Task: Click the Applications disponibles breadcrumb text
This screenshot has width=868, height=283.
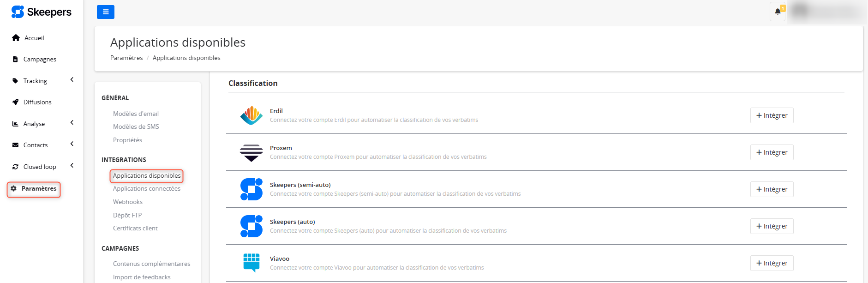Action: [x=186, y=58]
